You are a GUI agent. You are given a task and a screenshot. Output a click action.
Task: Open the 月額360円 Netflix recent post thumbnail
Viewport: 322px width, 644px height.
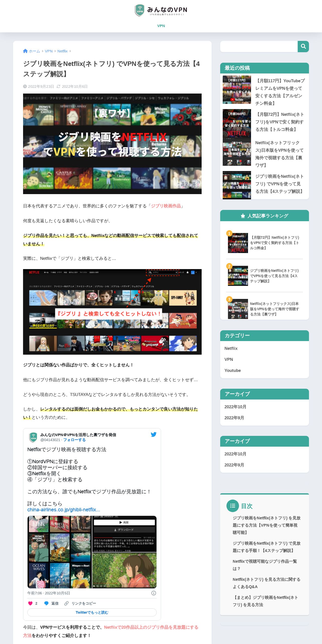point(237,123)
